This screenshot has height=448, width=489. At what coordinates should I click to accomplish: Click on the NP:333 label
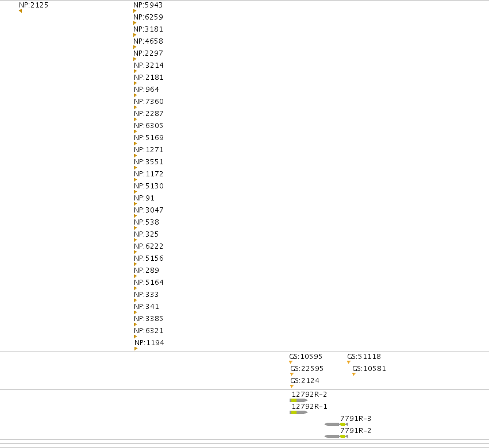[147, 295]
